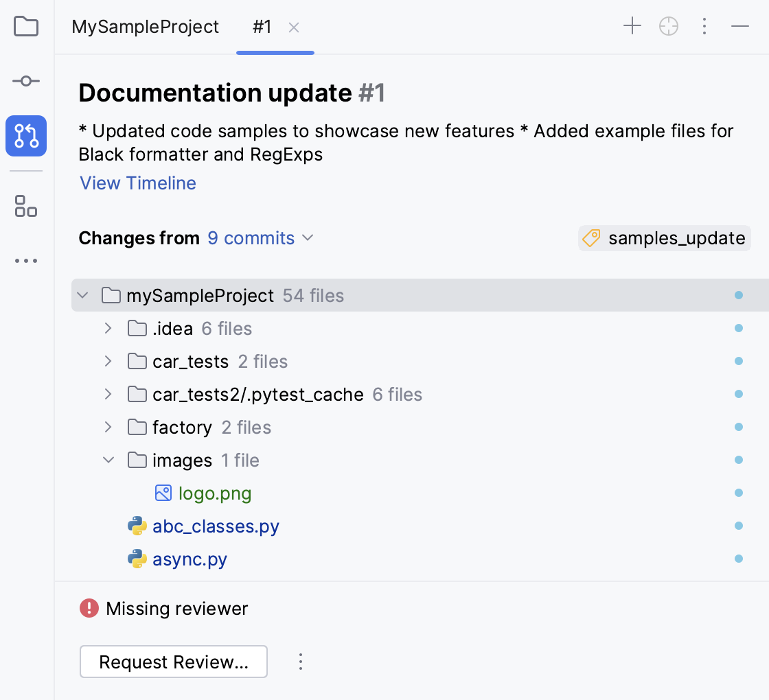
Task: Click the Structure tool window icon
Action: click(25, 207)
